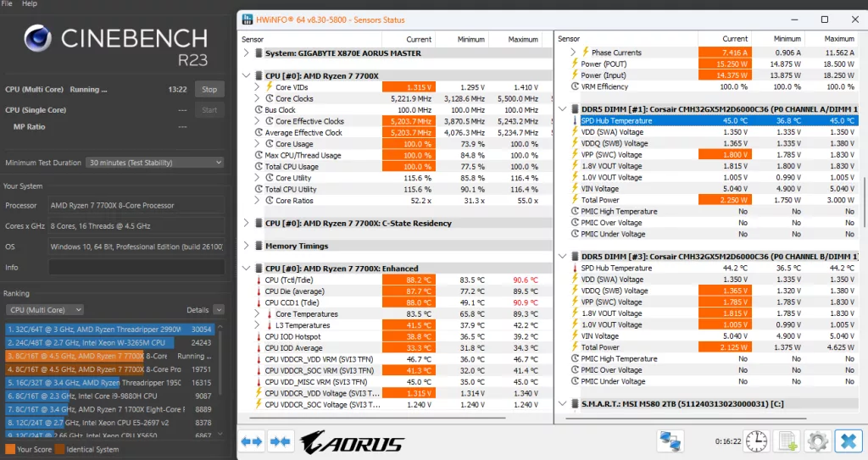Collapse the DDR5 DIMM [#3] group
Screen dimensions: 868x460
coord(563,257)
